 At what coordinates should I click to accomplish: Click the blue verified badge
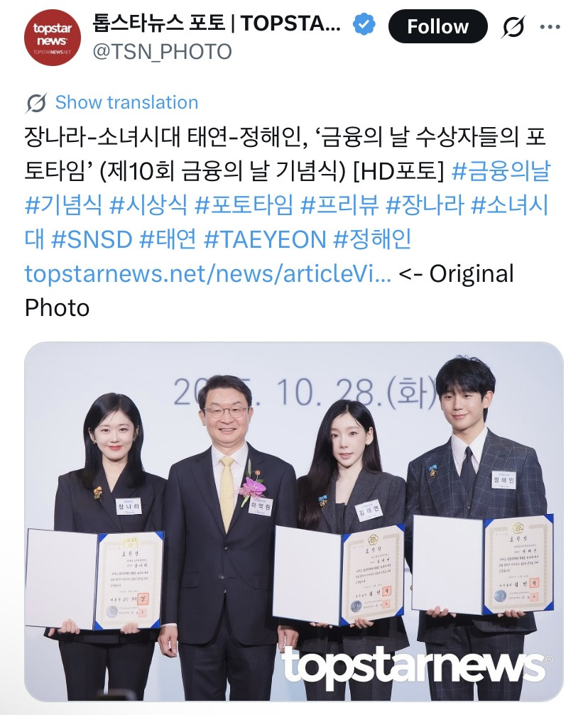click(x=364, y=23)
